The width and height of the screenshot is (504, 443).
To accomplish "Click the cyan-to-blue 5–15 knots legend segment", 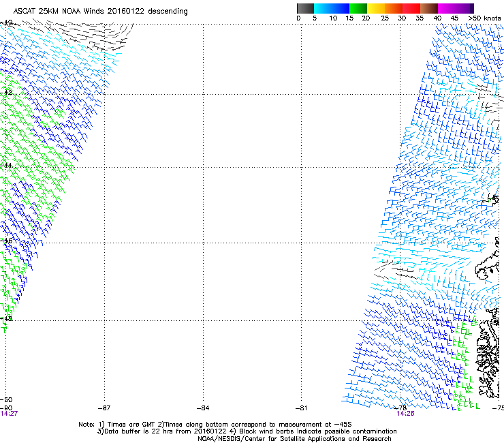I will coord(332,8).
